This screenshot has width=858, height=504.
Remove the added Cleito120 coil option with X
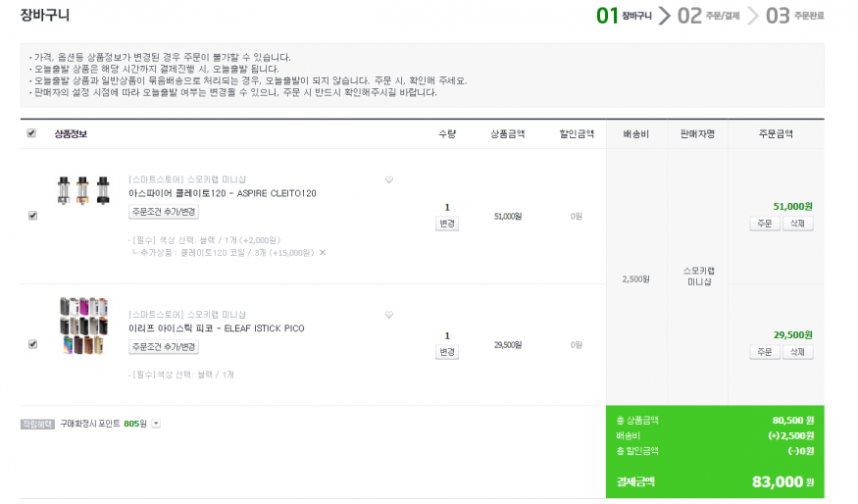point(323,252)
